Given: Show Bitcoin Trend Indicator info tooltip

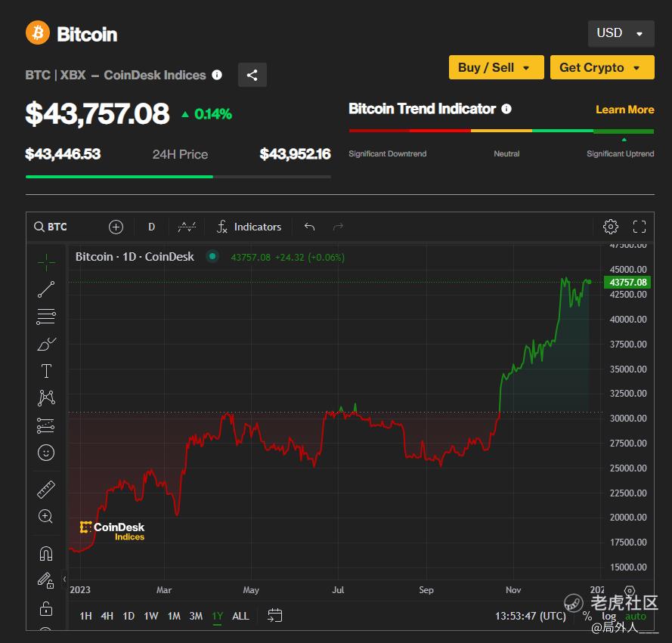Looking at the screenshot, I should point(506,109).
